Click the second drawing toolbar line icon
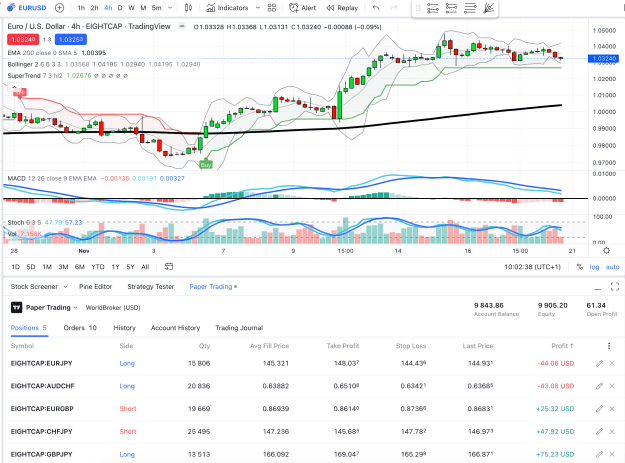 click(x=451, y=8)
